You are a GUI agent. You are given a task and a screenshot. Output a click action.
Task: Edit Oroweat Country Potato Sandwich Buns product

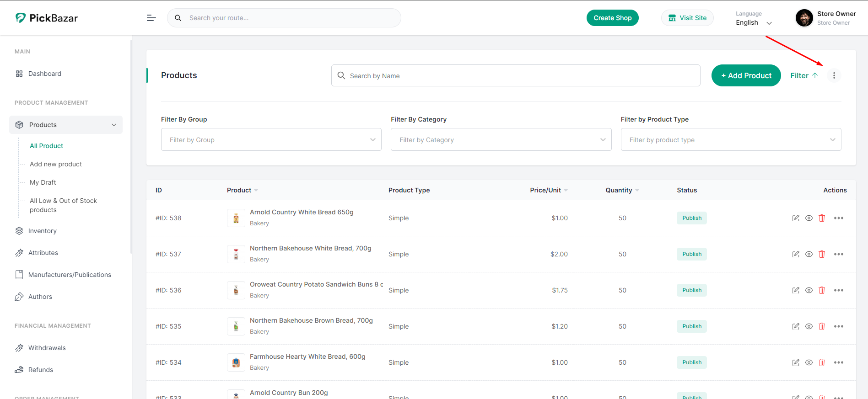(x=796, y=290)
